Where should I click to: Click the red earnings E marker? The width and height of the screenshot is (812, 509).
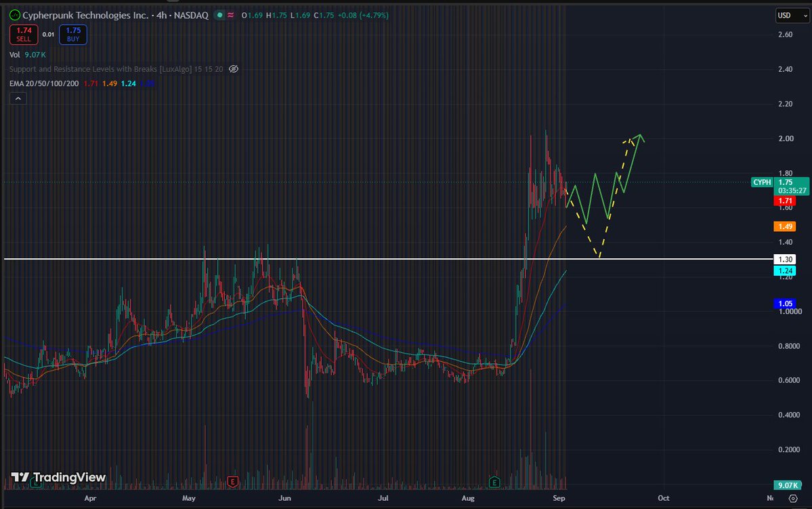click(232, 482)
